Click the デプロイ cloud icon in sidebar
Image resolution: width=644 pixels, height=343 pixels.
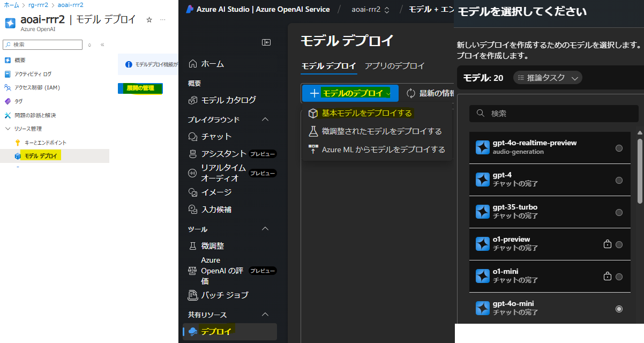tap(193, 332)
